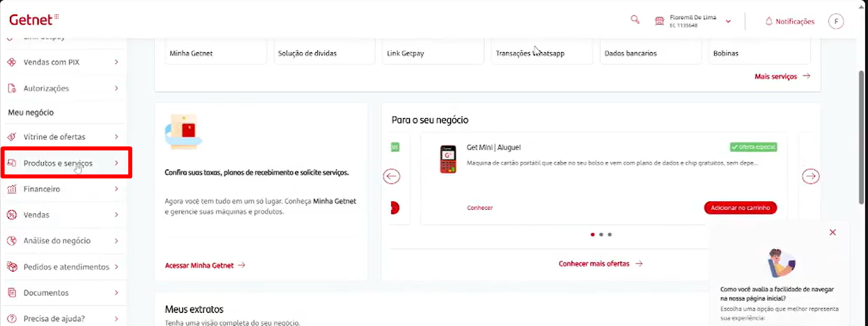
Task: Click the Vendas percent icon
Action: point(11,215)
